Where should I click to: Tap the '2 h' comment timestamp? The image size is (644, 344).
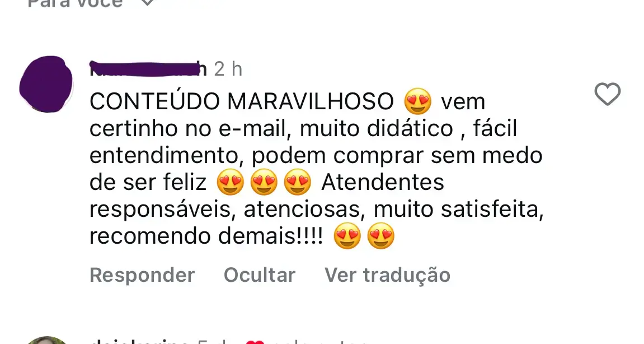point(228,69)
